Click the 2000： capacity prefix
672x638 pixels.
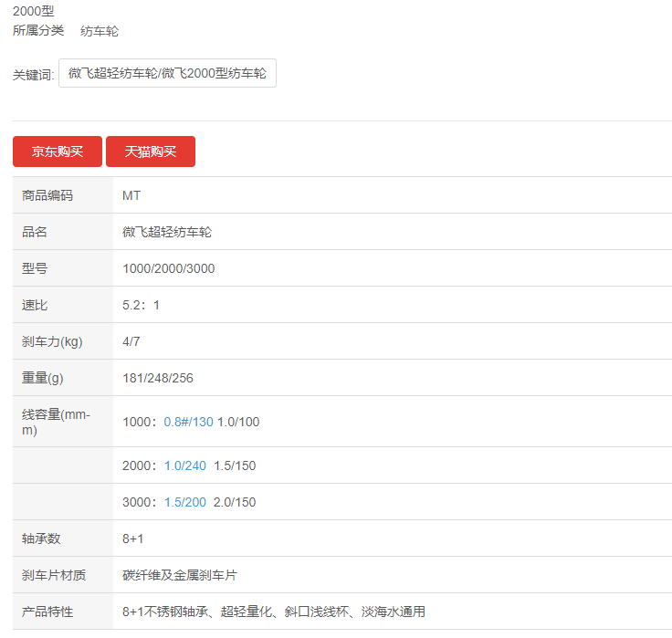(x=140, y=465)
